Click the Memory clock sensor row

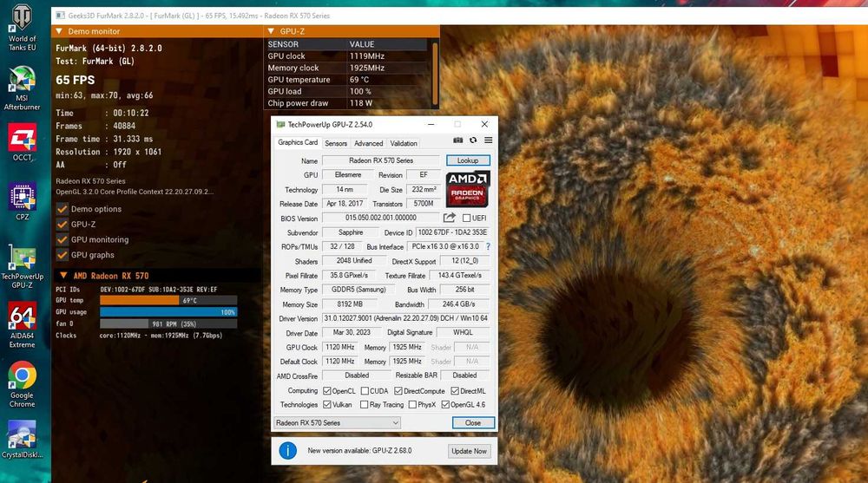pos(347,68)
